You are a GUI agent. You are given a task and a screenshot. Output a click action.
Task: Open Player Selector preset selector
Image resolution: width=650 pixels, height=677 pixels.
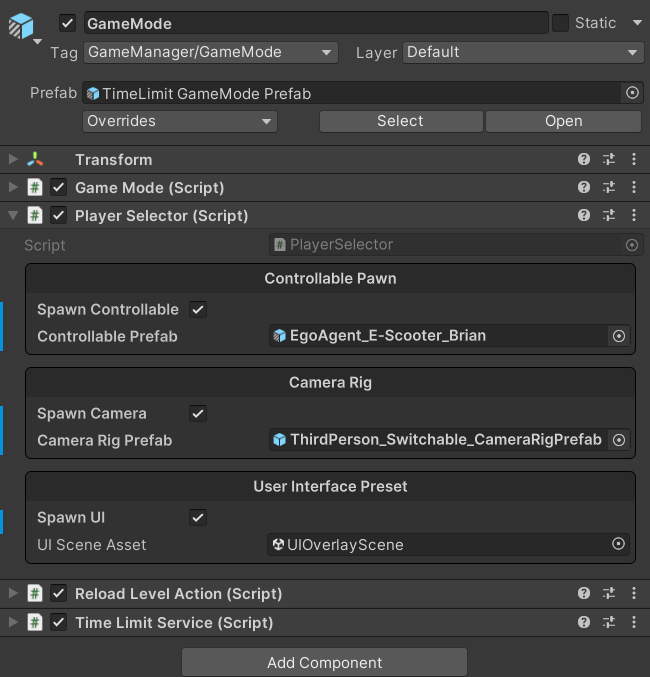[x=609, y=215]
